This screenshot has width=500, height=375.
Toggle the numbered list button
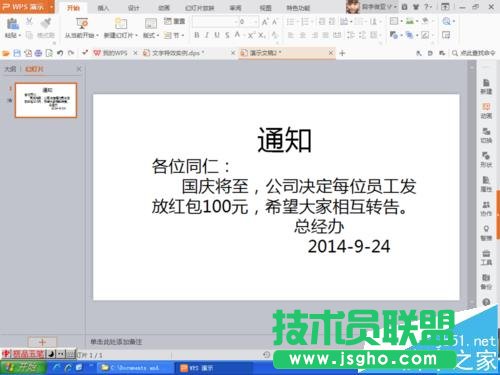(306, 22)
